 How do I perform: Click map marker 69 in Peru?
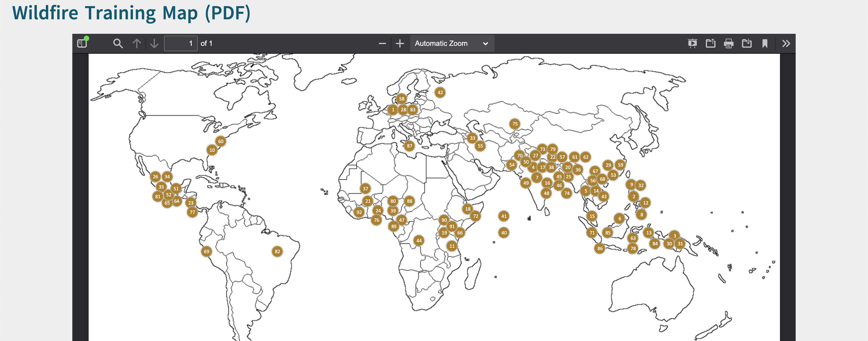click(207, 251)
